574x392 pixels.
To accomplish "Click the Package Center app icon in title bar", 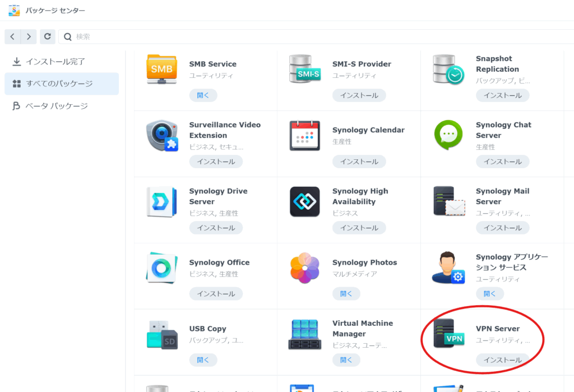I will tap(14, 10).
